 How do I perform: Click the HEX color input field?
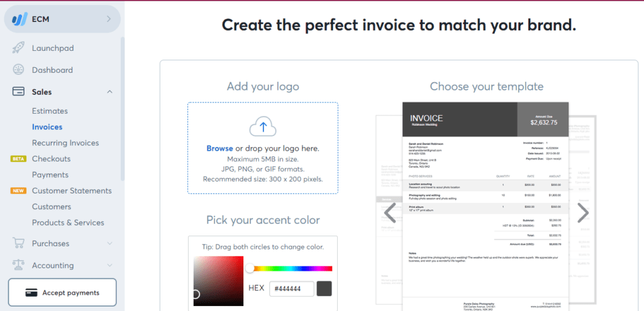click(291, 288)
